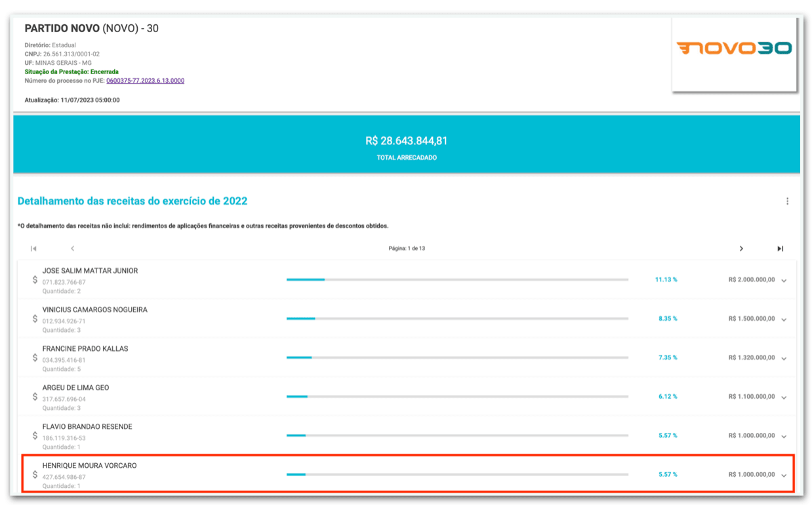The width and height of the screenshot is (812, 509).
Task: Click the TOTAL ARRECADADO label
Action: tap(407, 157)
